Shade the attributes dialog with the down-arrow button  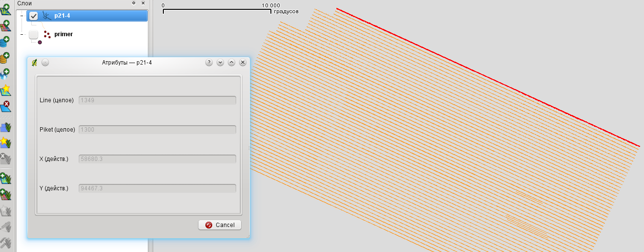tap(220, 63)
